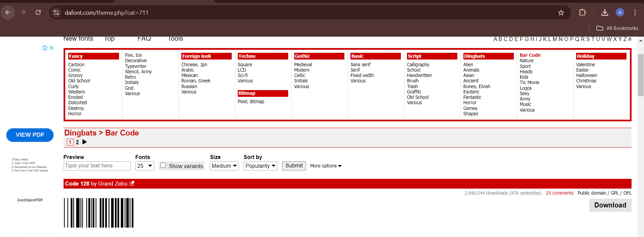Image resolution: width=644 pixels, height=237 pixels.
Task: Open the Extensions puzzle icon
Action: (x=582, y=12)
